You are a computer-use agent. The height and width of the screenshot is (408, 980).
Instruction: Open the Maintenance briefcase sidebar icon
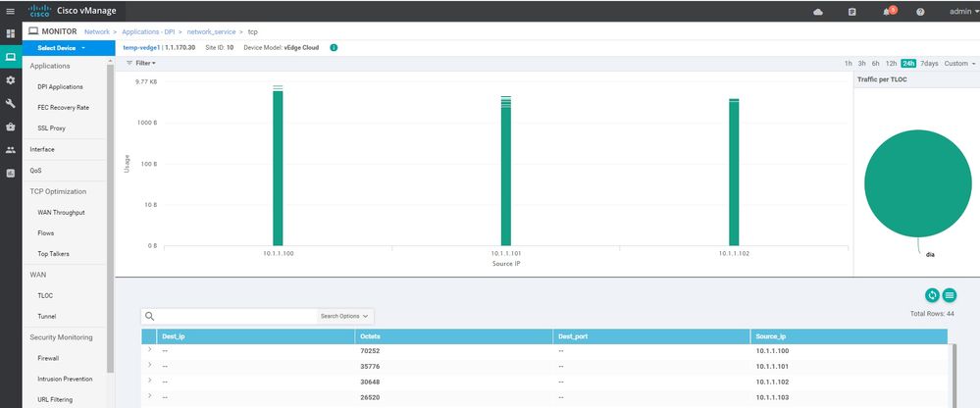click(11, 127)
